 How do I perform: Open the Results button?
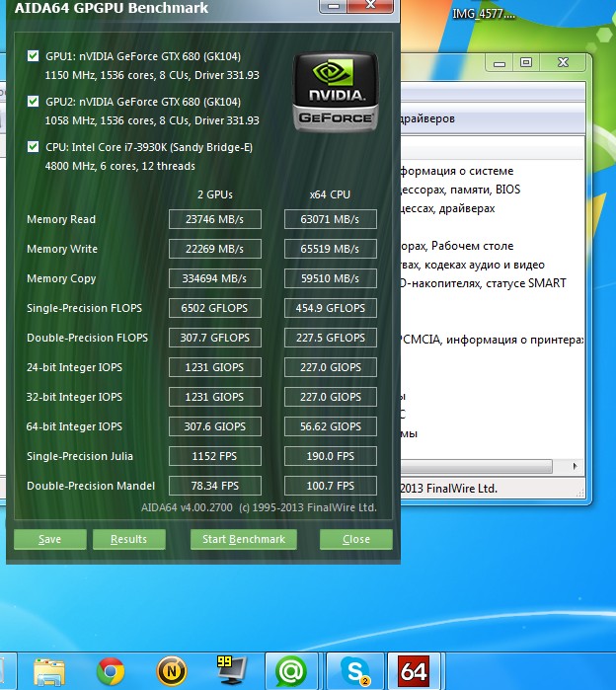pyautogui.click(x=128, y=539)
